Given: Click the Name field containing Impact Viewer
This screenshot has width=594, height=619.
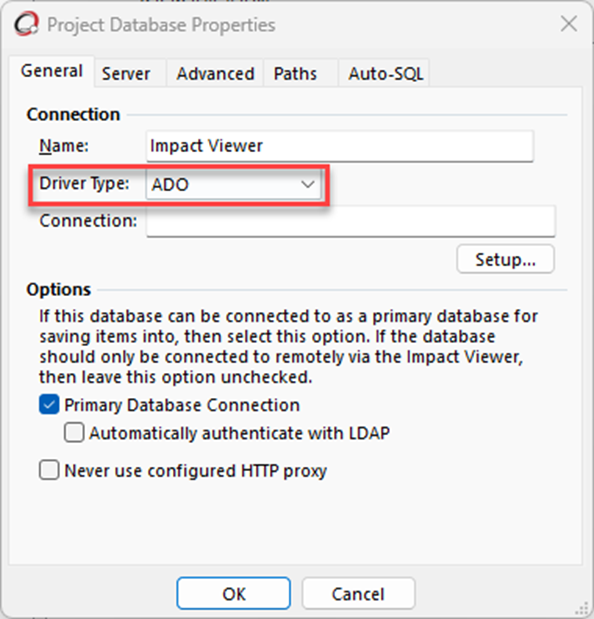Looking at the screenshot, I should tap(340, 146).
